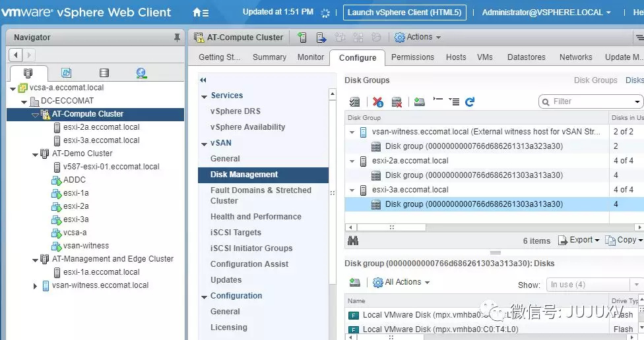Switch to the Monitor tab

coord(311,57)
